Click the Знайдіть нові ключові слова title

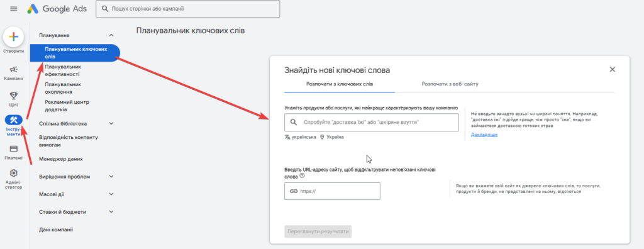(x=337, y=70)
